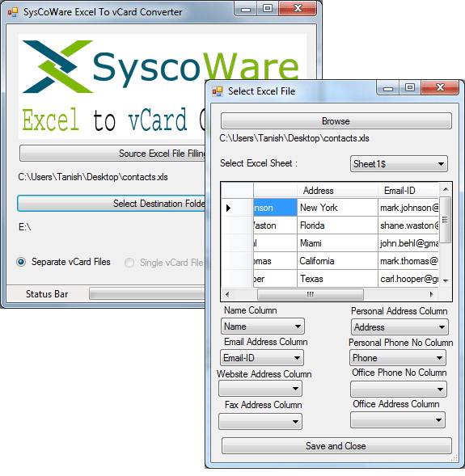Open the Select Excel Sheet dropdown
Image resolution: width=465 pixels, height=476 pixels.
tap(399, 164)
